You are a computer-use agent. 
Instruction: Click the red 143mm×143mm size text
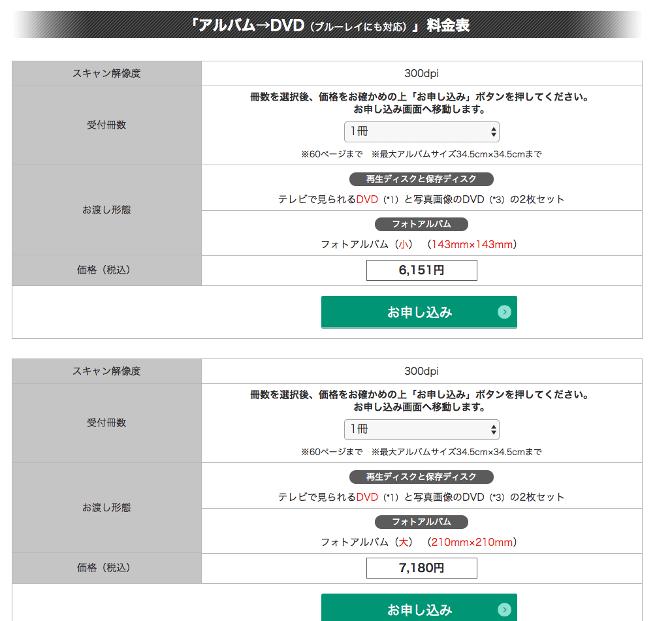[x=472, y=244]
